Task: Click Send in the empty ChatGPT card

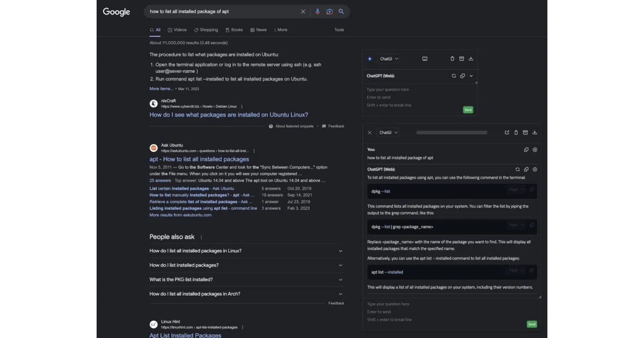Action: click(468, 110)
